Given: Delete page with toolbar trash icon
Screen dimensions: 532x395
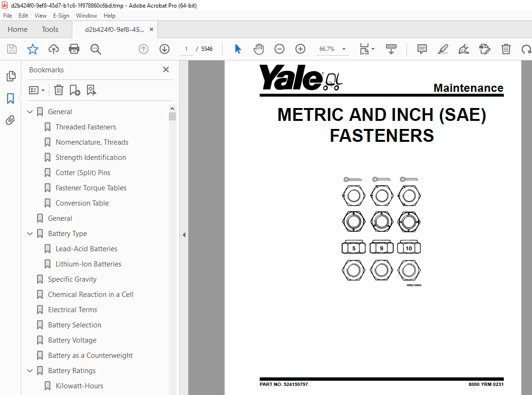Looking at the screenshot, I should tap(506, 49).
